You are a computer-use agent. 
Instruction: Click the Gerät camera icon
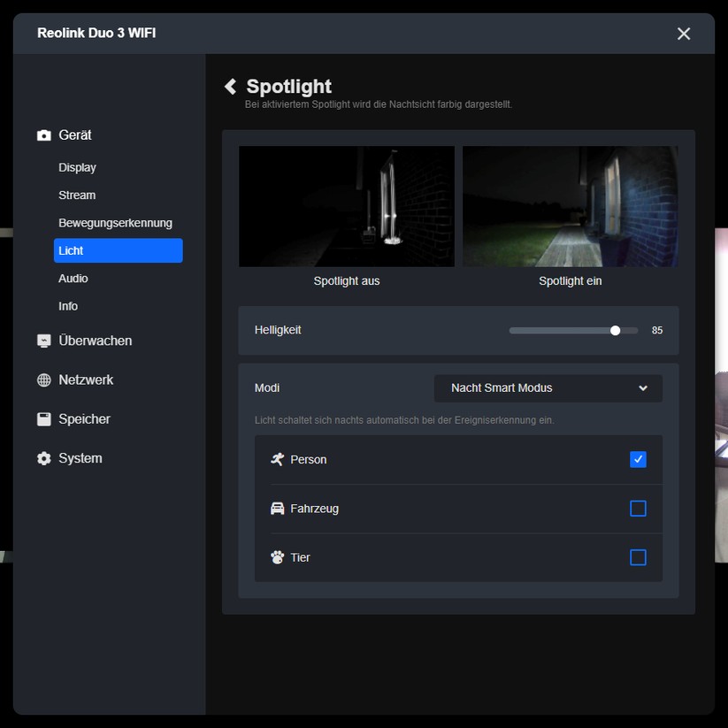pos(43,135)
